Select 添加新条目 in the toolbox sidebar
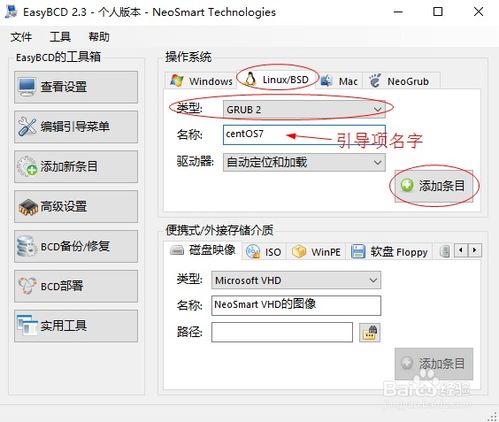This screenshot has height=422, width=499. point(76,166)
